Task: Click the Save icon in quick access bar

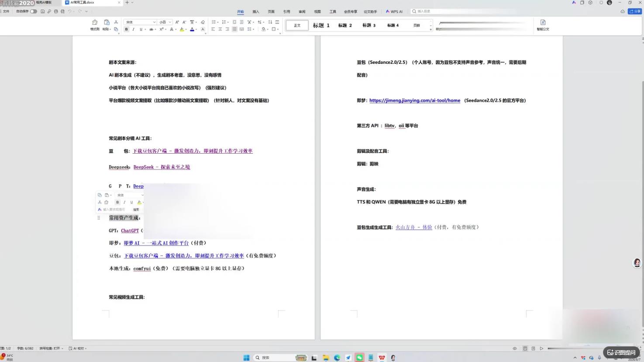Action: [43, 11]
